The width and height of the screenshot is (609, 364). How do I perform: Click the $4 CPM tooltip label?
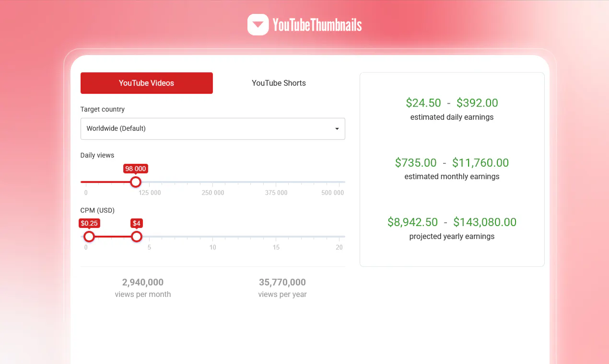click(137, 223)
